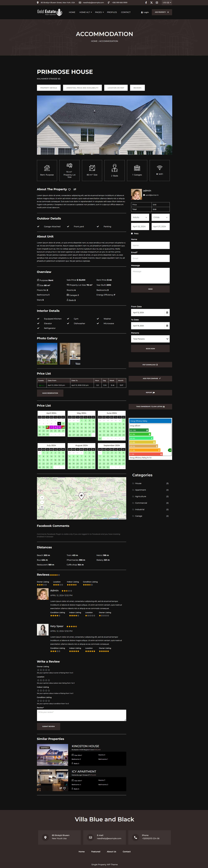Set the Owner Listing star rating in Write a Review
Image resolution: width=208 pixels, height=868 pixels.
pos(43,670)
